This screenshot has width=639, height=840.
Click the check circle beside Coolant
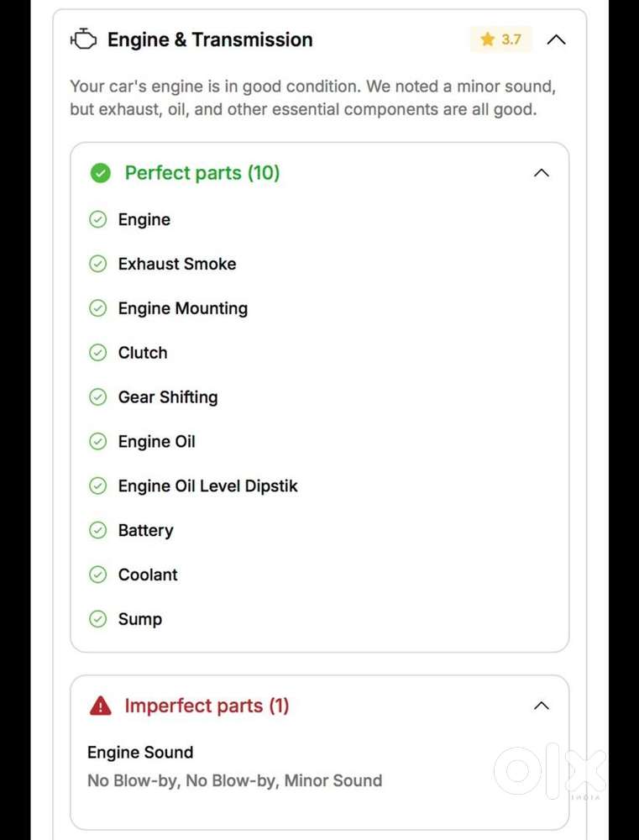pos(98,575)
